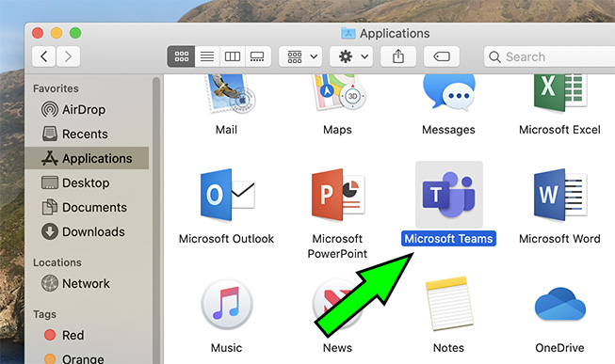Click the Locations section header
This screenshot has width=615, height=364.
point(57,262)
